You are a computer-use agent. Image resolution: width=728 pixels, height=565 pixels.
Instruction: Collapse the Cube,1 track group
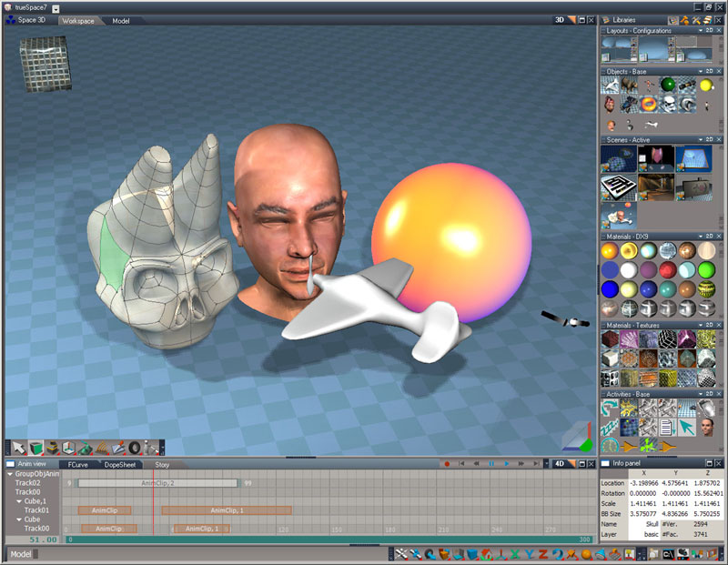coord(18,501)
